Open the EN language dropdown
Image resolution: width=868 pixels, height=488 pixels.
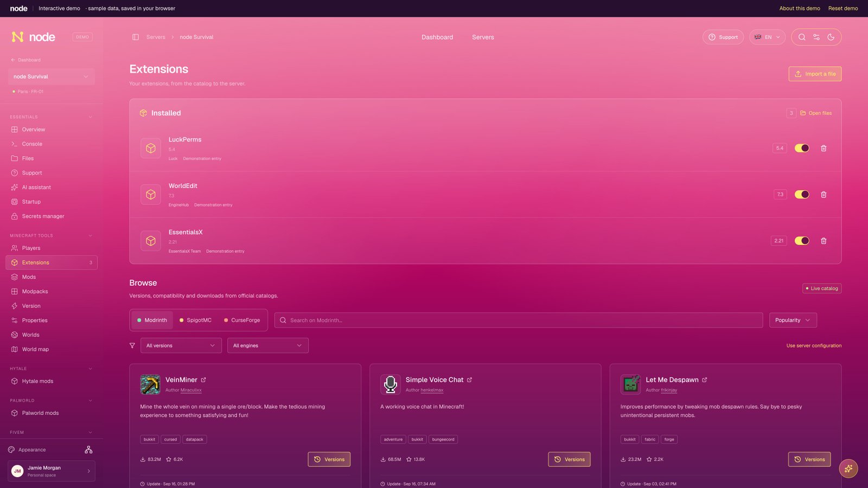[767, 37]
